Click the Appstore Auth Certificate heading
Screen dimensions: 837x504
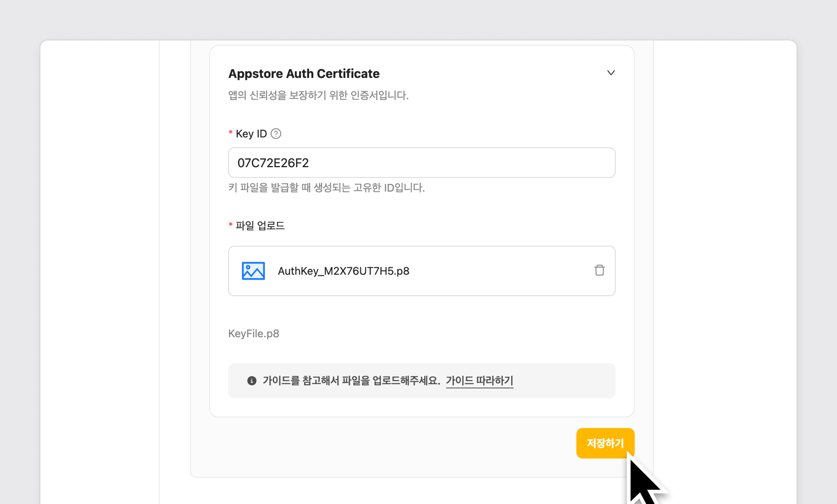(304, 74)
